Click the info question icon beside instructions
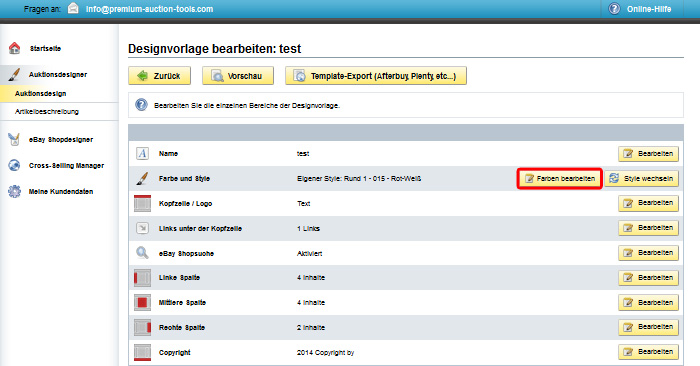 [142, 105]
